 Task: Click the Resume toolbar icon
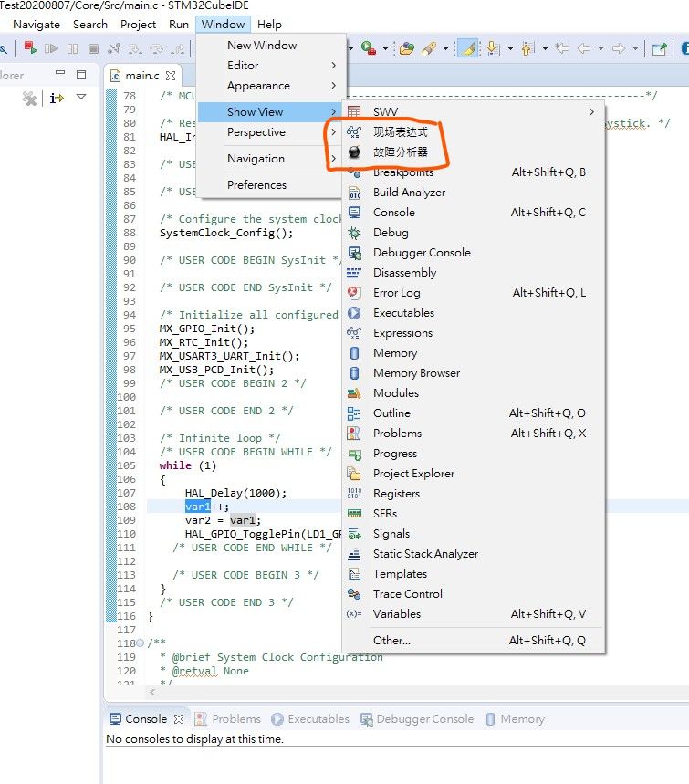[x=51, y=48]
